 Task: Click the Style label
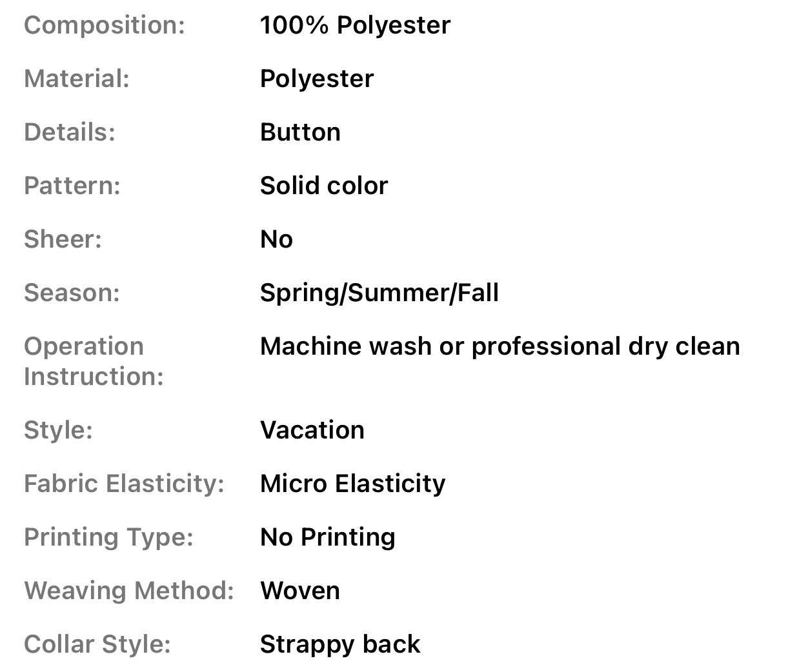[x=58, y=430]
